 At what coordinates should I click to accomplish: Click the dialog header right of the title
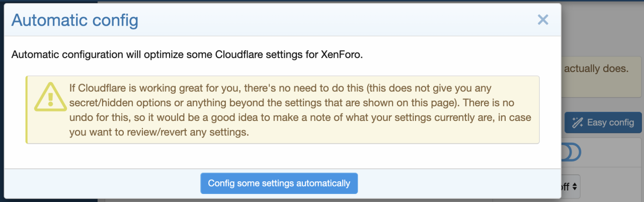tap(327, 20)
